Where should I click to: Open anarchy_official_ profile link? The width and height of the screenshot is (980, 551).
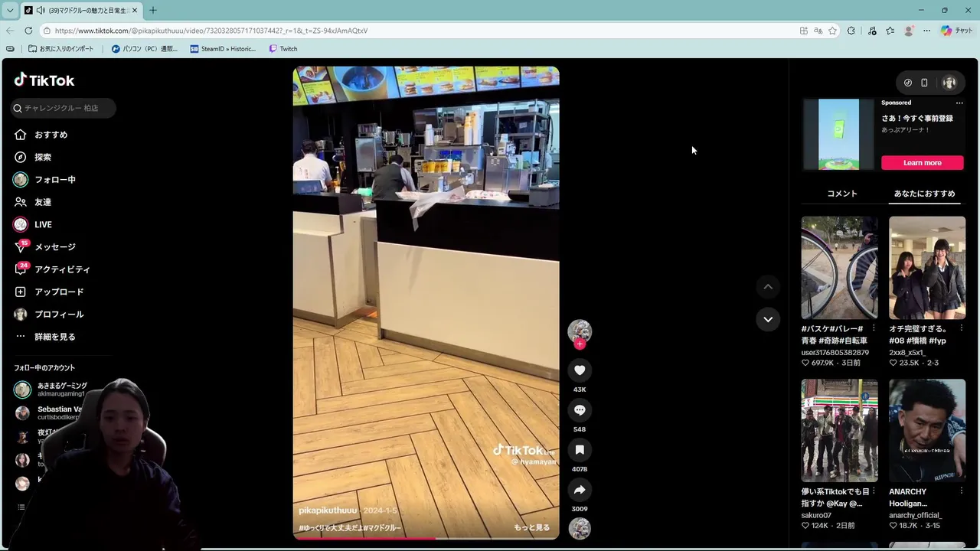(x=915, y=516)
